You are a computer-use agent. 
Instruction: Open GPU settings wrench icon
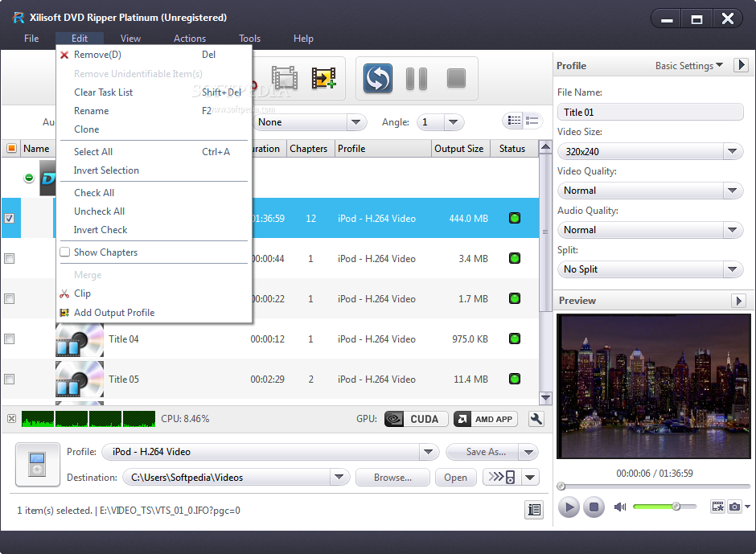point(536,419)
